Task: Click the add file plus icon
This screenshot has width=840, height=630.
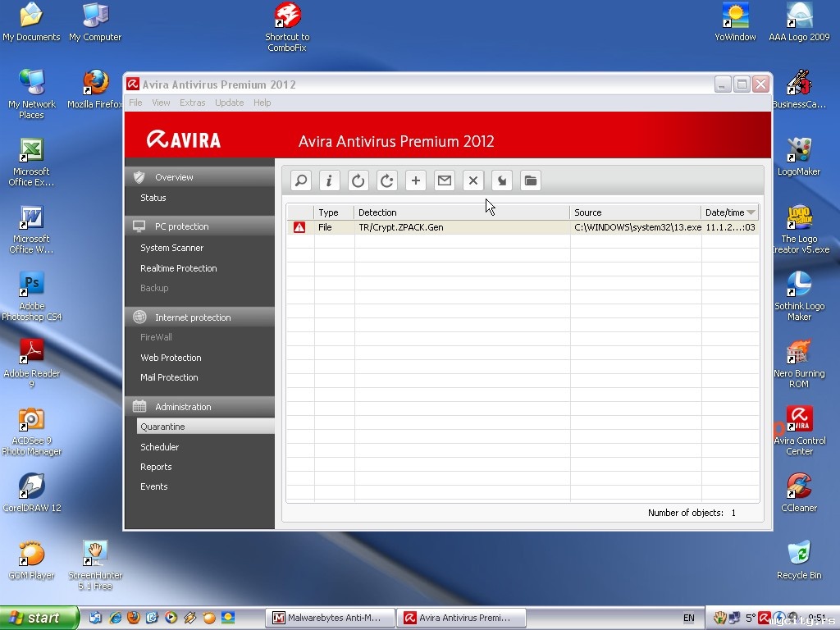Action: pos(416,180)
